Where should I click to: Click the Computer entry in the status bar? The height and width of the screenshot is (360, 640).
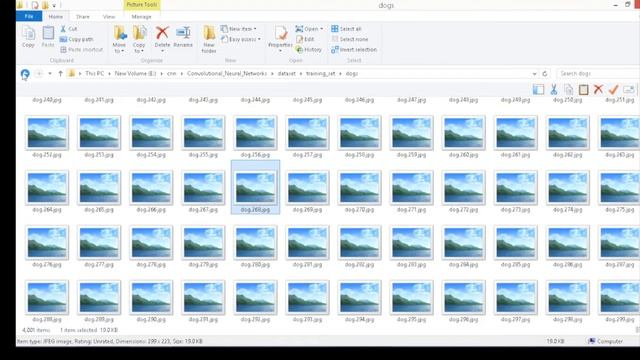(x=606, y=341)
